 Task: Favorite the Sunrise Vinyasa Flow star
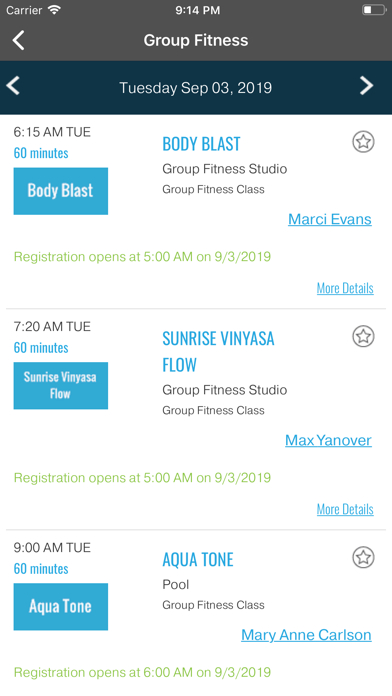click(x=364, y=336)
